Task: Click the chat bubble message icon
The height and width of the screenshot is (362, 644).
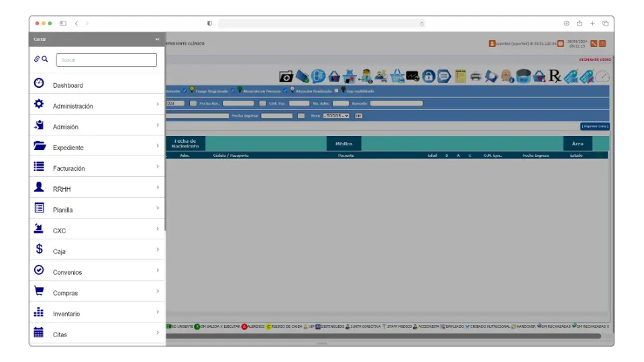Action: (x=444, y=76)
